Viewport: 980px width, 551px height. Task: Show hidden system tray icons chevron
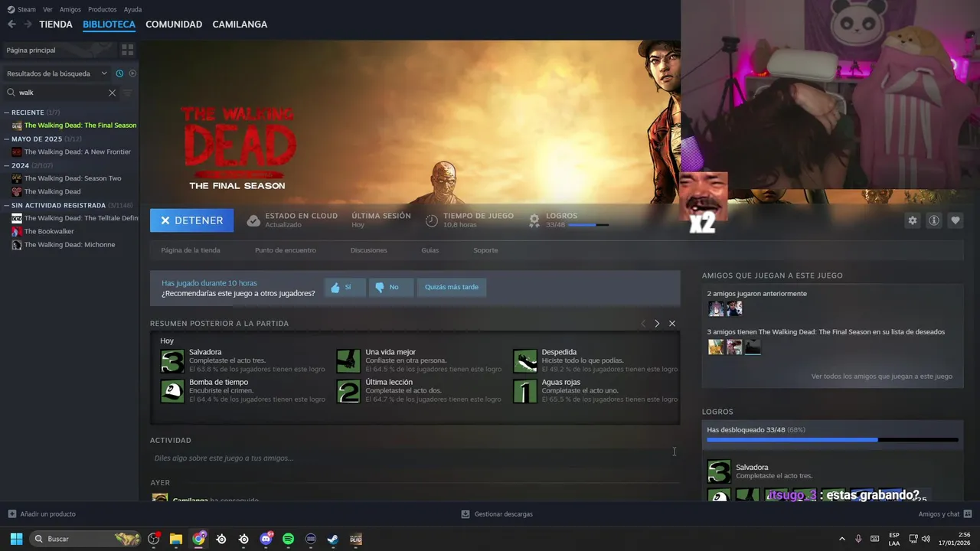(842, 539)
